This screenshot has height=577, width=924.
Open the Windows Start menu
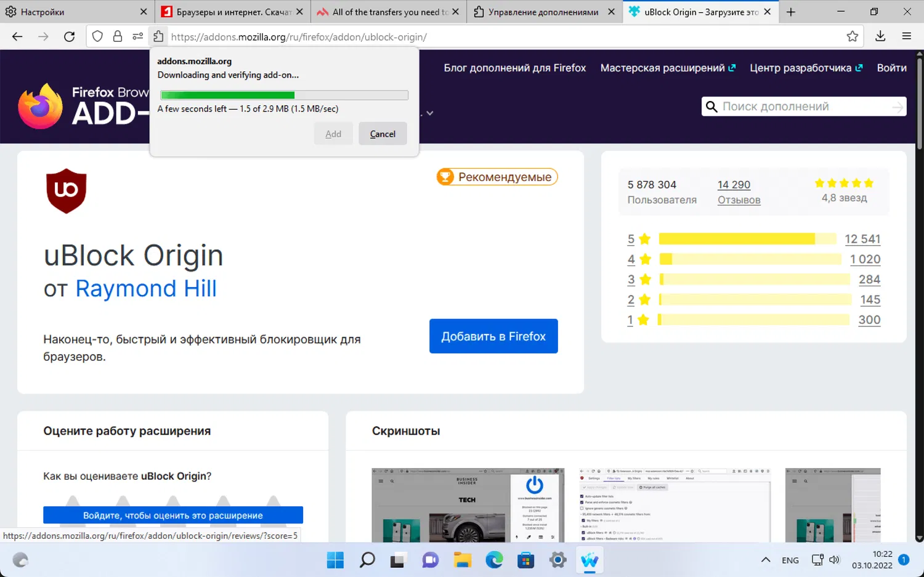(x=335, y=560)
